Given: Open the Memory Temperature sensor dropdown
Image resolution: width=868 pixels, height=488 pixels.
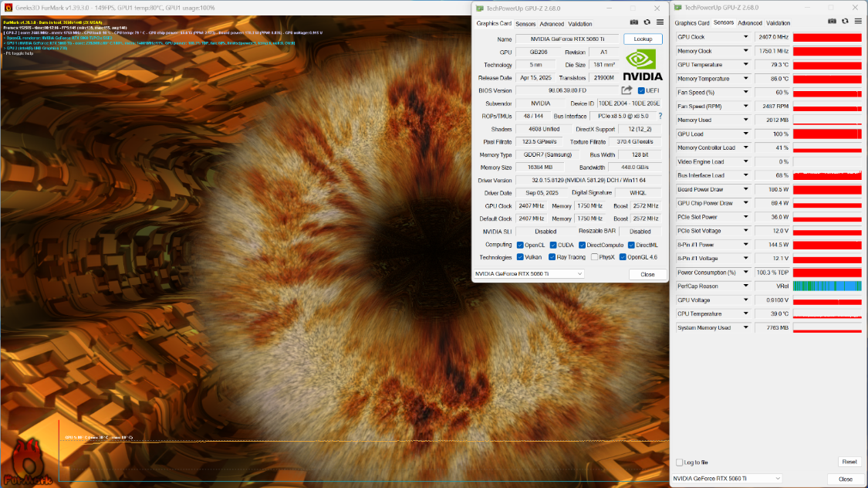Looking at the screenshot, I should (745, 79).
